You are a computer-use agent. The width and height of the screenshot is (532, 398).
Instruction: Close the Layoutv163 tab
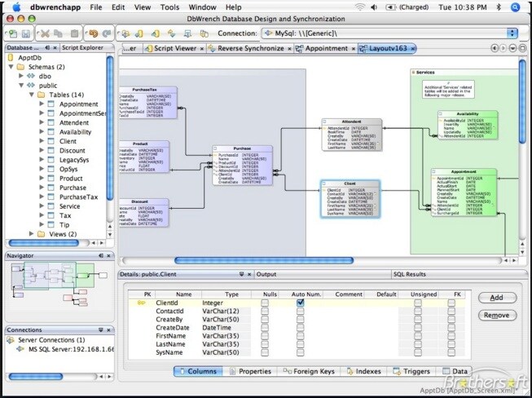412,49
